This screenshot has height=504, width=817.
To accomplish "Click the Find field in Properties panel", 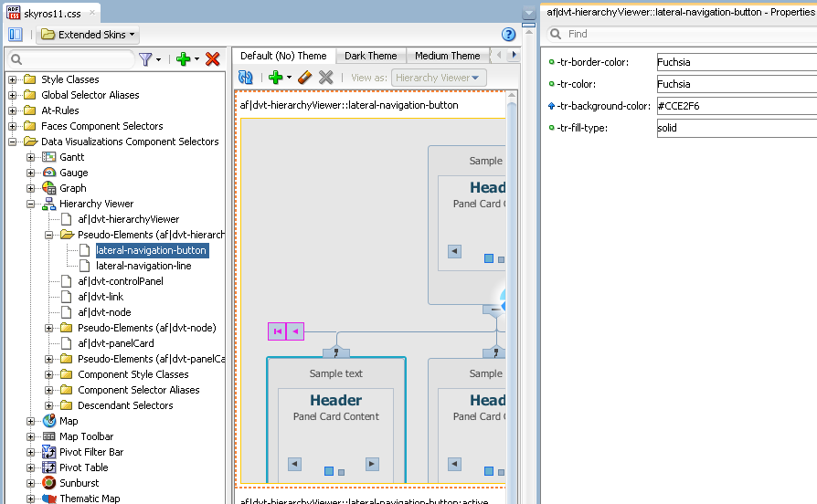I will pyautogui.click(x=685, y=34).
